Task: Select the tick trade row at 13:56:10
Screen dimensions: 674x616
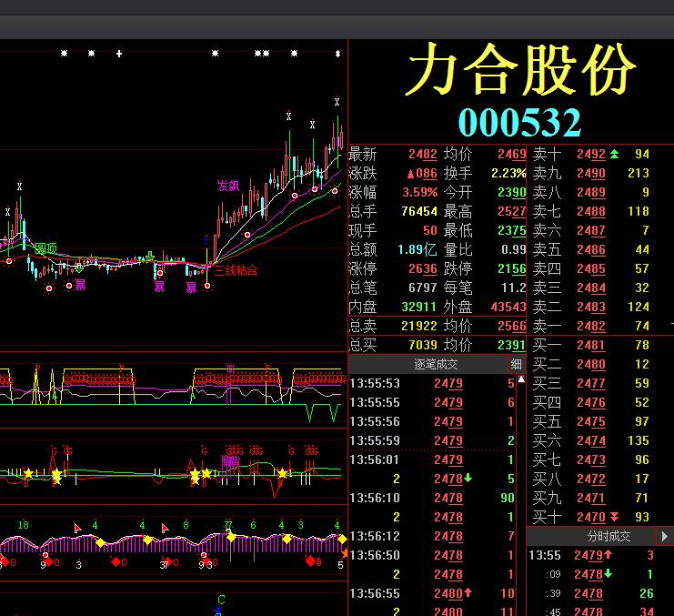Action: 432,498
